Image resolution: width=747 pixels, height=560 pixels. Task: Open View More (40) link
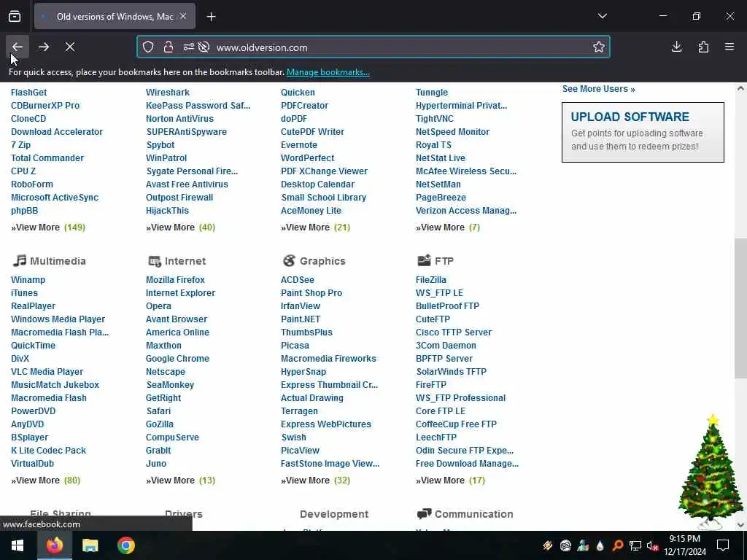[181, 227]
